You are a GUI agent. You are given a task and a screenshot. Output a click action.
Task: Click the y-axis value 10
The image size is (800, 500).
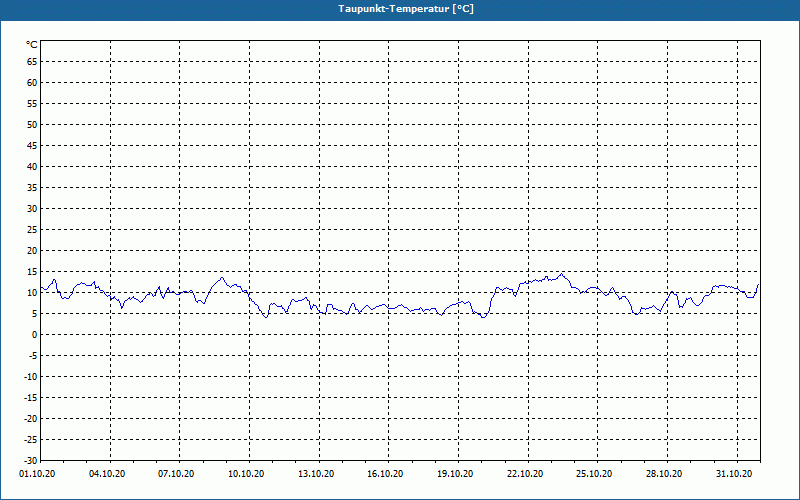point(32,293)
